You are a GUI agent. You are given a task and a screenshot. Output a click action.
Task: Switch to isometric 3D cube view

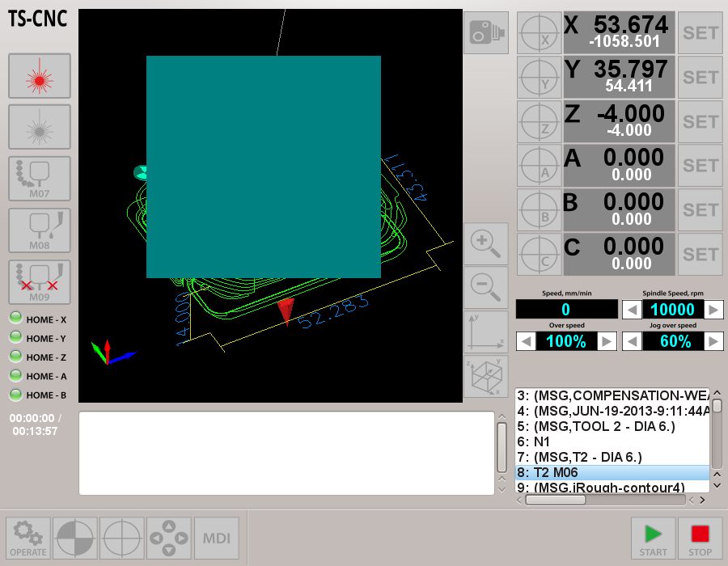(486, 376)
